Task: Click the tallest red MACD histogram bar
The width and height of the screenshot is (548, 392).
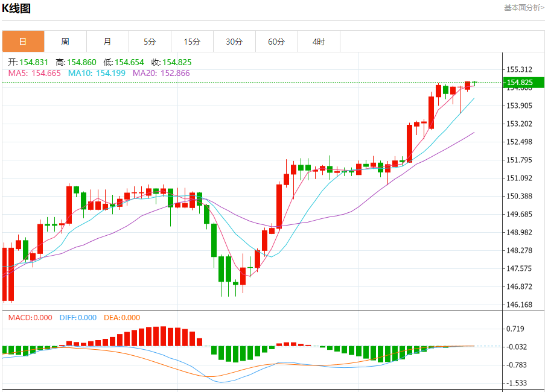Action: (163, 336)
